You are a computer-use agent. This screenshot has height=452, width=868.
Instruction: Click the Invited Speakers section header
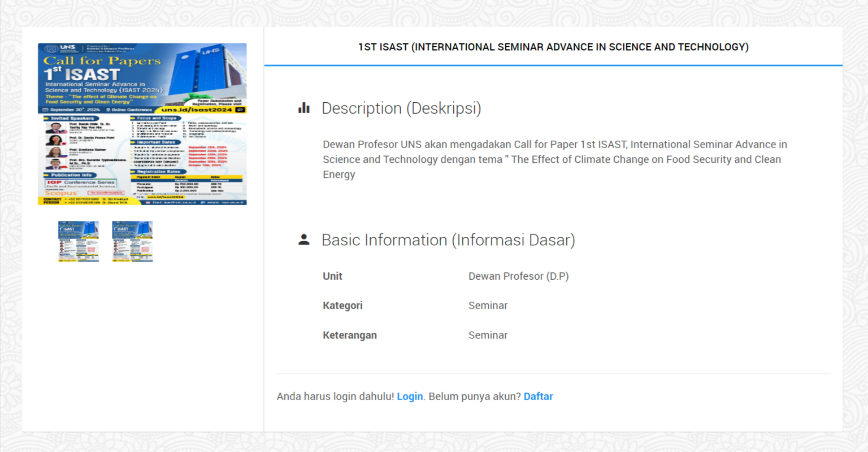pos(72,119)
